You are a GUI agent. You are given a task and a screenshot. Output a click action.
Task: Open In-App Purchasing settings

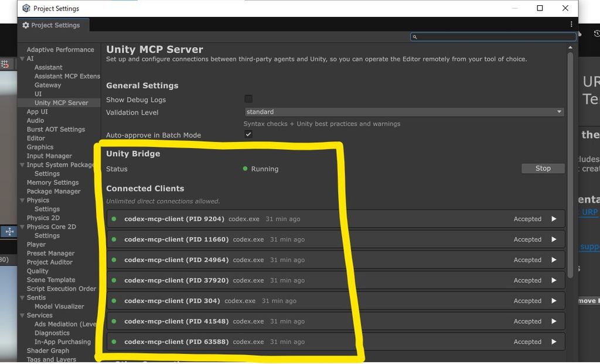click(63, 342)
